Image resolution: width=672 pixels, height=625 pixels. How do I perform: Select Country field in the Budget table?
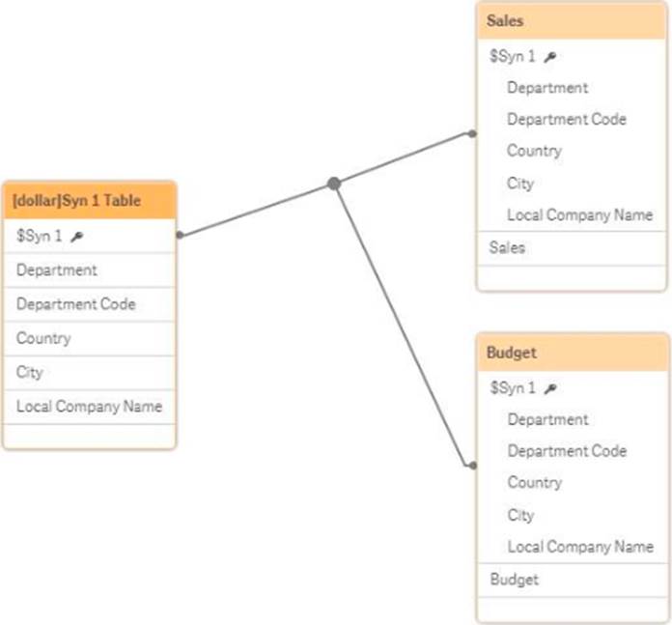[x=534, y=482]
